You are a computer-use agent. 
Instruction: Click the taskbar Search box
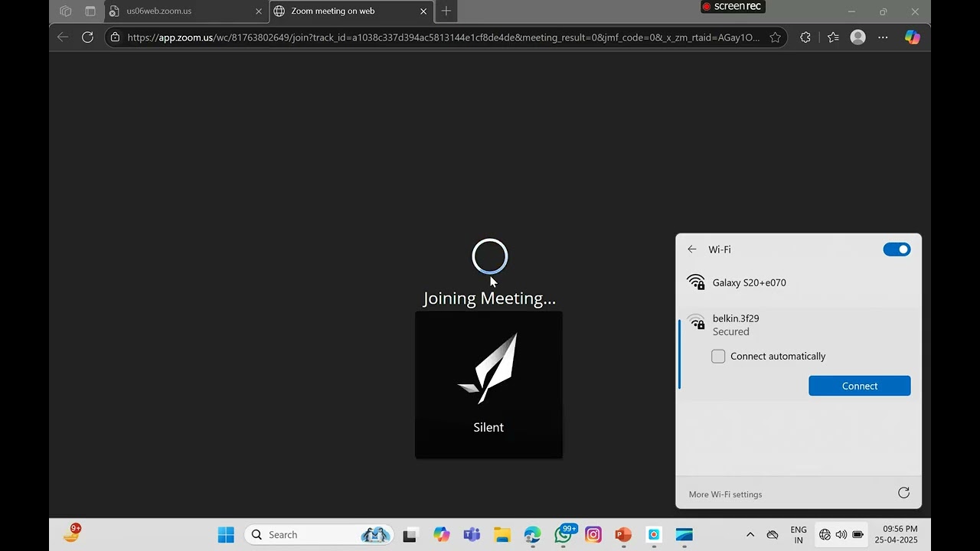click(x=318, y=535)
